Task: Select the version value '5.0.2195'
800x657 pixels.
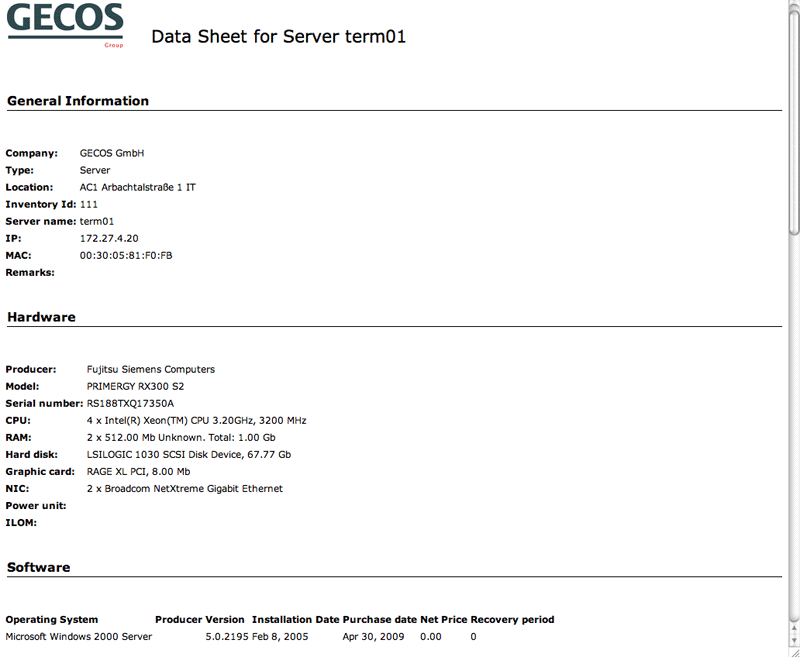Action: tap(227, 637)
